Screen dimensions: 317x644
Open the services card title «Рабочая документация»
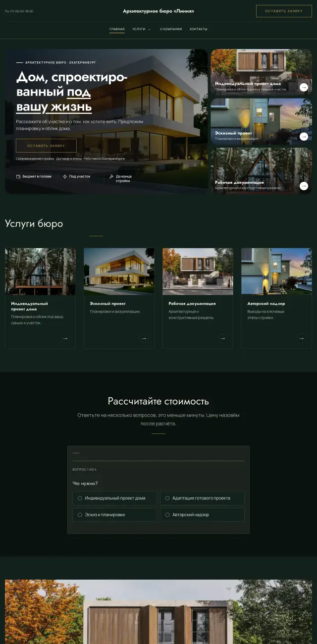pyautogui.click(x=192, y=303)
